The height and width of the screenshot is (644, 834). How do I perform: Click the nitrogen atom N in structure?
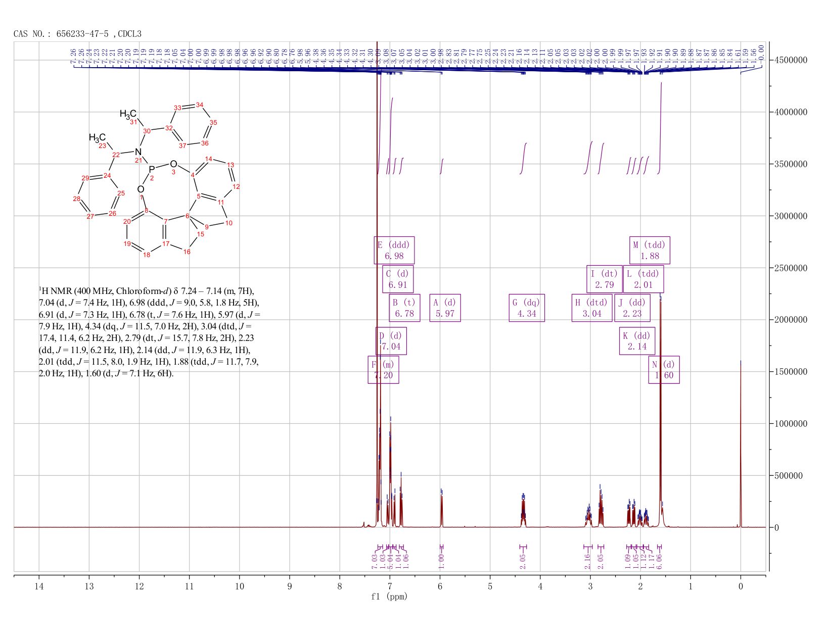[138, 152]
